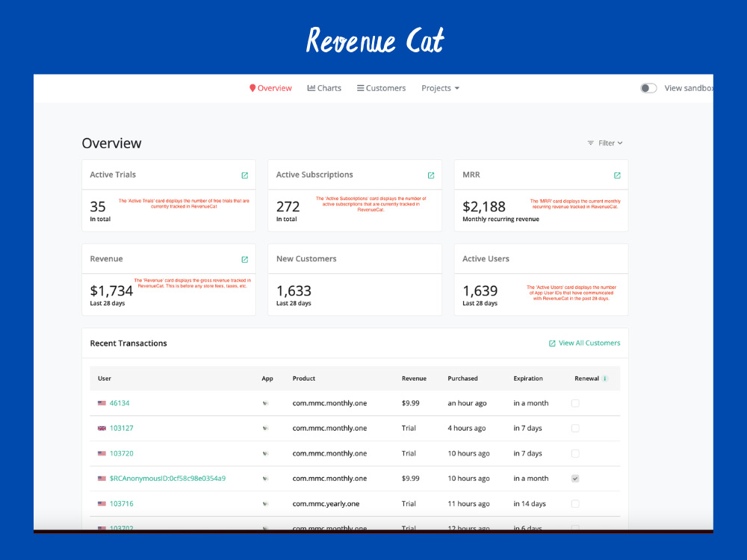
Task: Click the US flag next to 103716
Action: [x=102, y=503]
